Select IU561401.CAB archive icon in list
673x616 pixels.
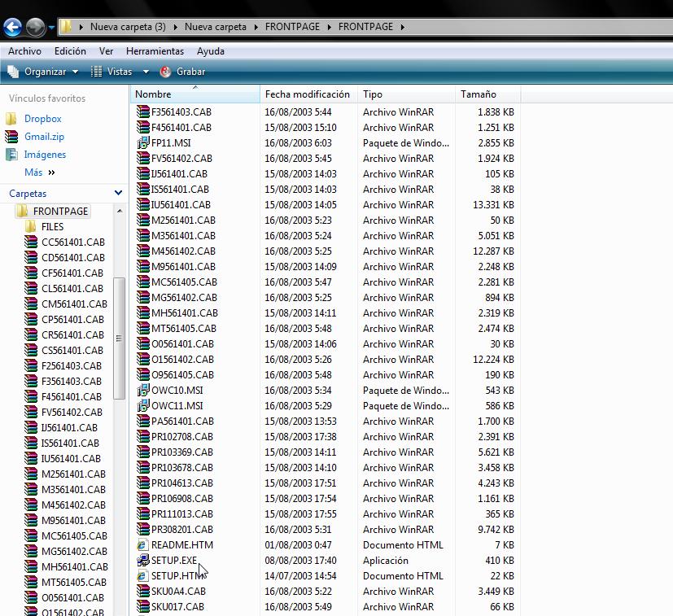[143, 205]
